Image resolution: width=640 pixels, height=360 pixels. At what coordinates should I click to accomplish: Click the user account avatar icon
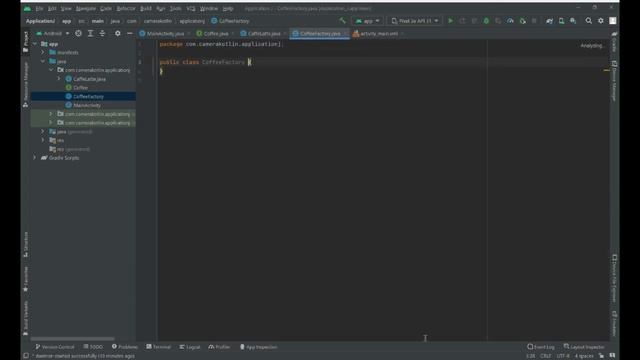613,21
